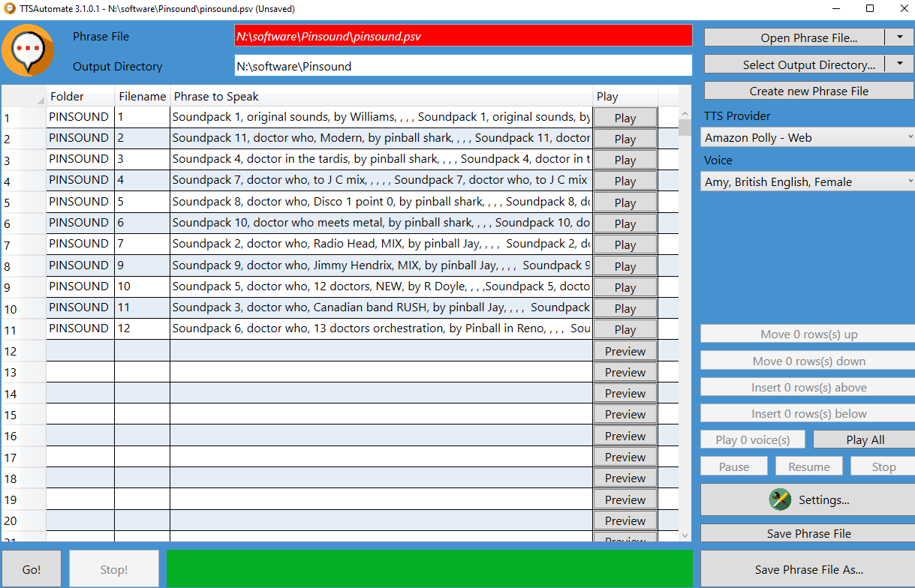Expand the Select Output Directory arrow dropdown
This screenshot has width=915, height=588.
899,64
